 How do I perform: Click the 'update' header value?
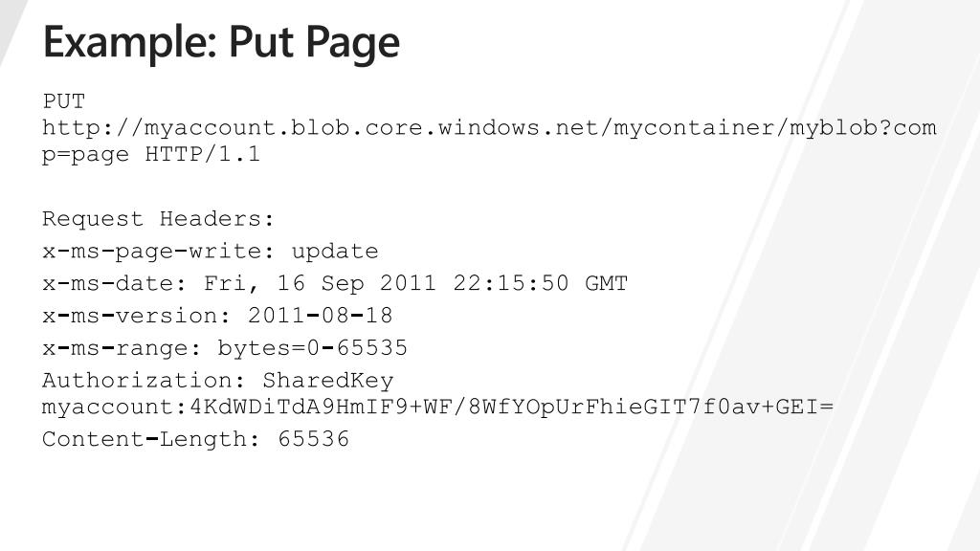[335, 252]
